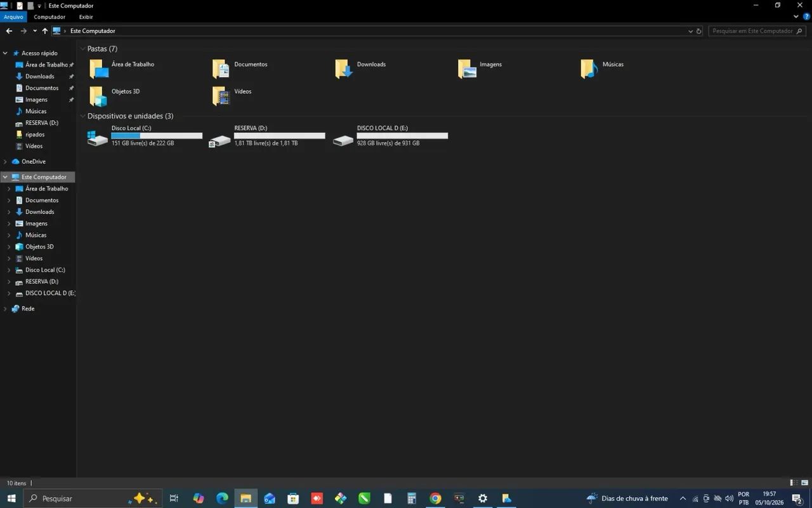Click the Este Computador address bar path
This screenshot has height=508, width=812.
click(x=93, y=30)
